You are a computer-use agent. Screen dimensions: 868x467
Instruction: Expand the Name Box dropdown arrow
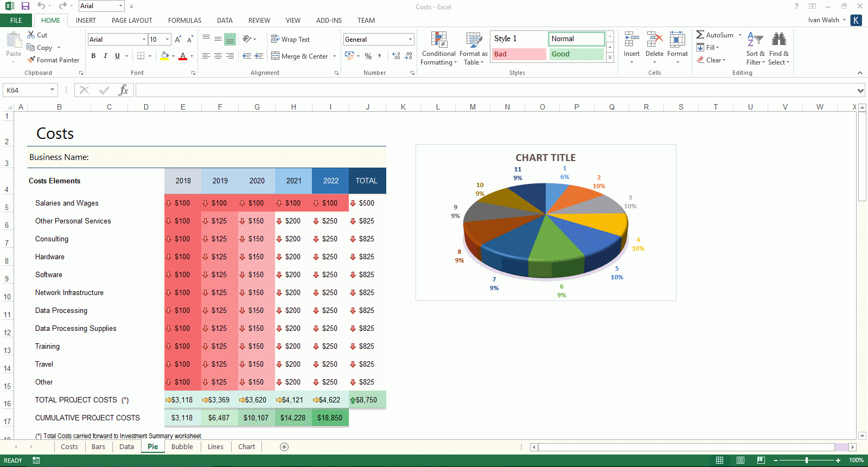(52, 90)
